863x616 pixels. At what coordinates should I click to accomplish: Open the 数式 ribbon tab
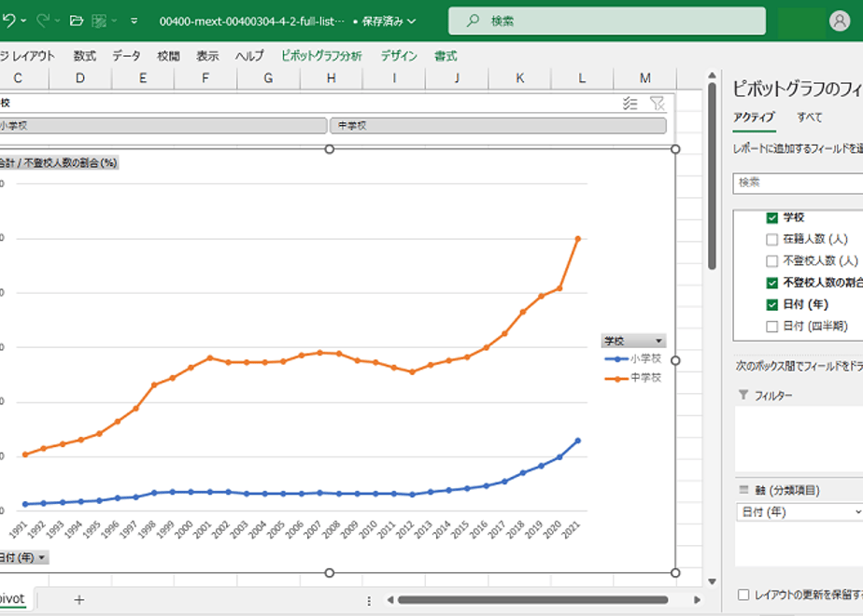click(85, 56)
